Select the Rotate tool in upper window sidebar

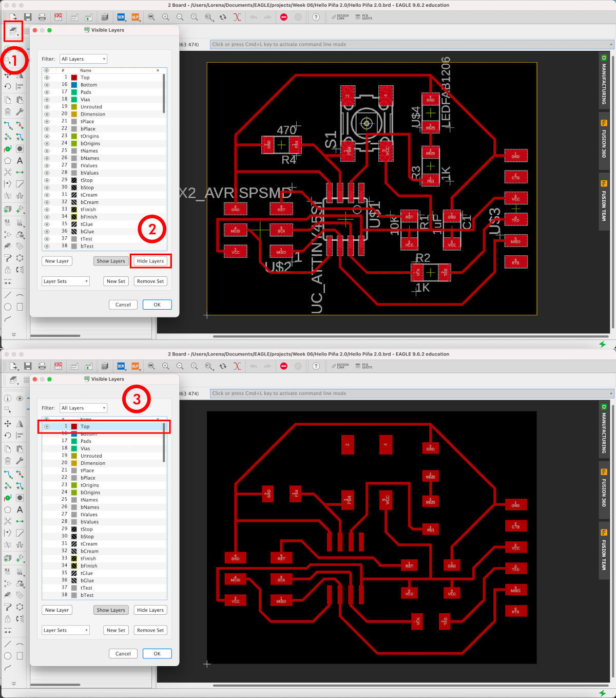click(x=8, y=86)
